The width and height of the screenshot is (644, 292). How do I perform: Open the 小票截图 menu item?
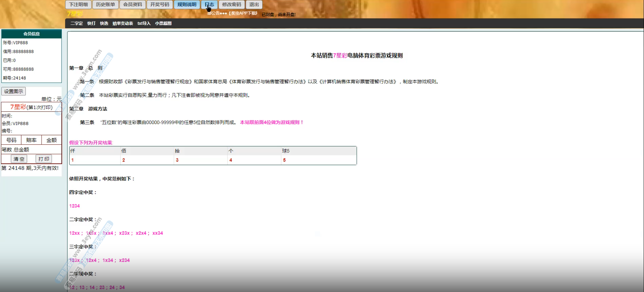[163, 23]
